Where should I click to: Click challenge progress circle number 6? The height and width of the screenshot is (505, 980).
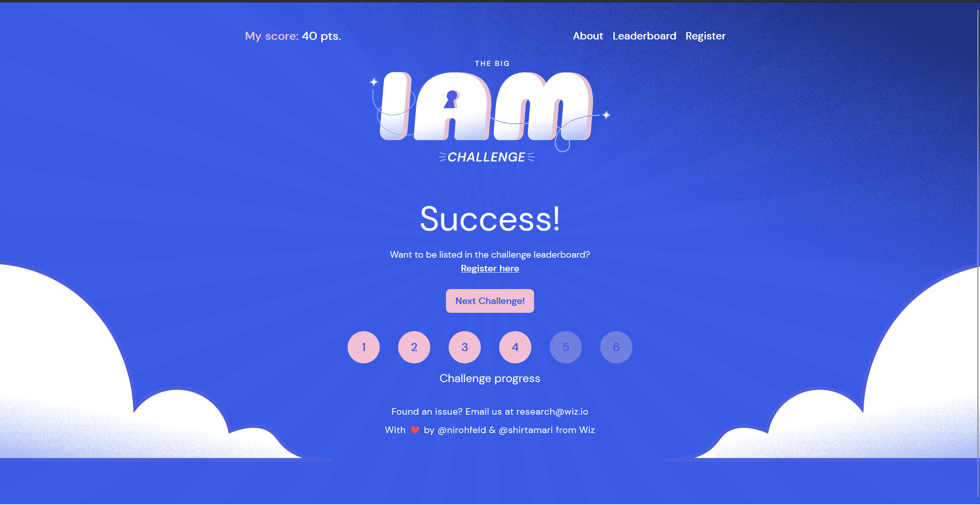point(617,347)
